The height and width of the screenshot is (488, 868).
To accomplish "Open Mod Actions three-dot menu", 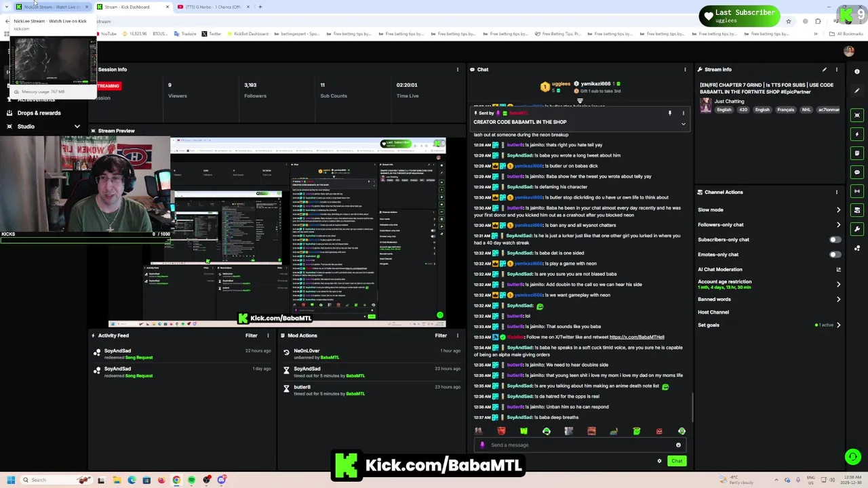I will 458,335.
